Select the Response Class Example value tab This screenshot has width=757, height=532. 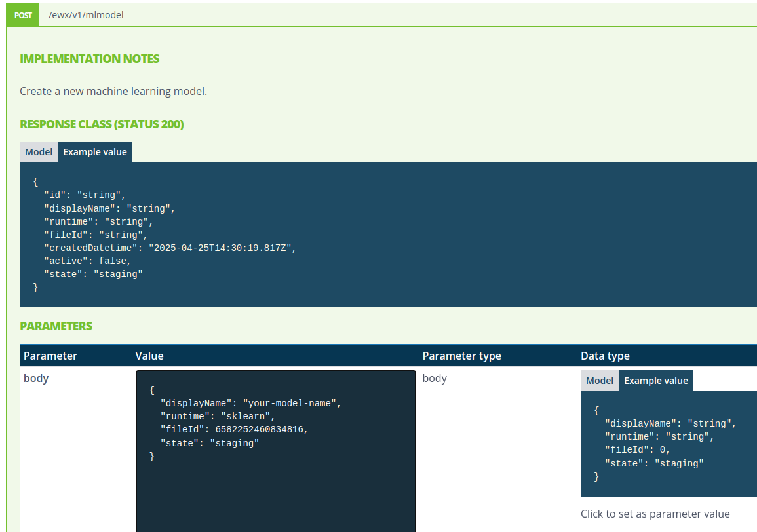click(95, 152)
